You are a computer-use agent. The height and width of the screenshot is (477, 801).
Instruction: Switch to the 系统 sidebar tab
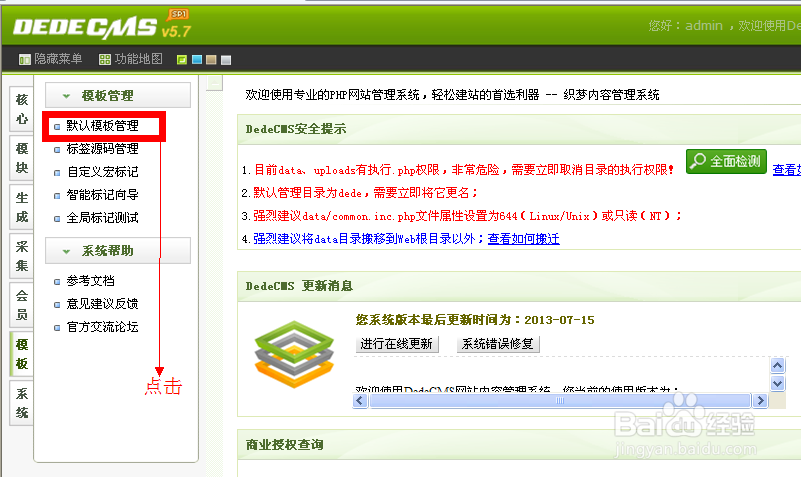pyautogui.click(x=21, y=403)
